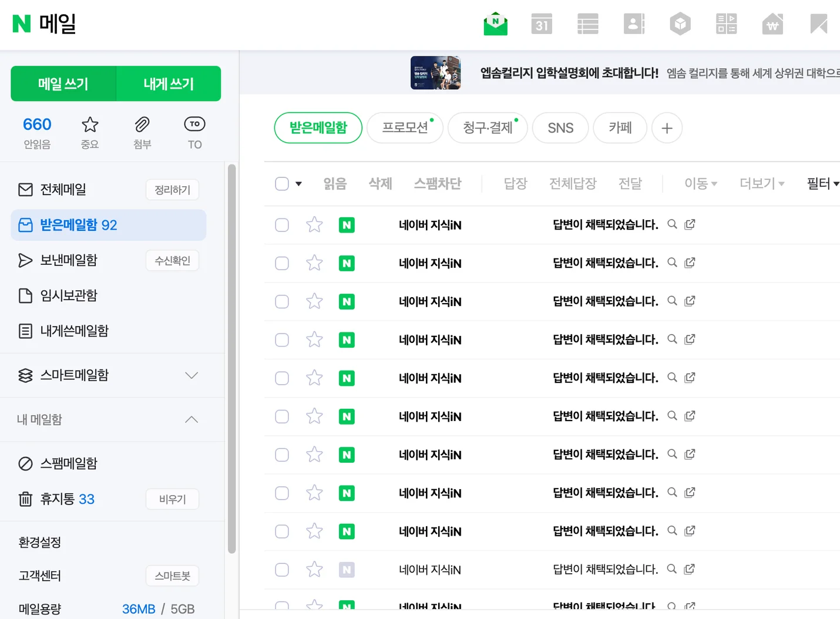This screenshot has height=619, width=840.
Task: Click 스팸차단 block spam in toolbar
Action: coord(438,184)
